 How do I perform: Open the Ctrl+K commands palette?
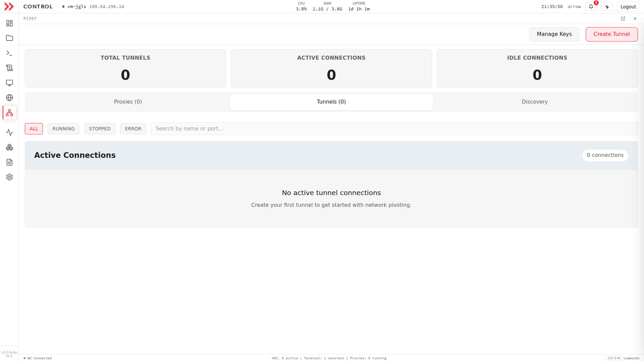(x=623, y=358)
